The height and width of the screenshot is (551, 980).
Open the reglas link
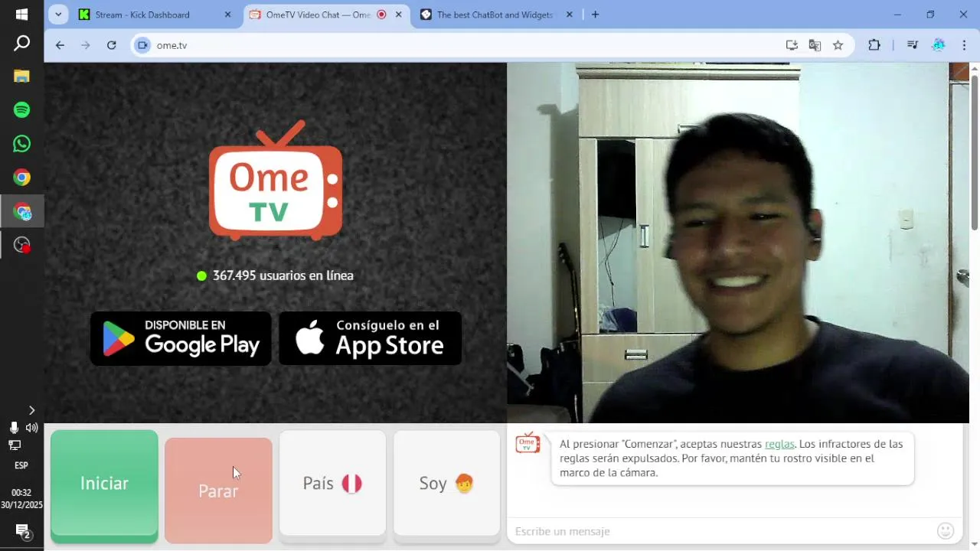pos(779,444)
